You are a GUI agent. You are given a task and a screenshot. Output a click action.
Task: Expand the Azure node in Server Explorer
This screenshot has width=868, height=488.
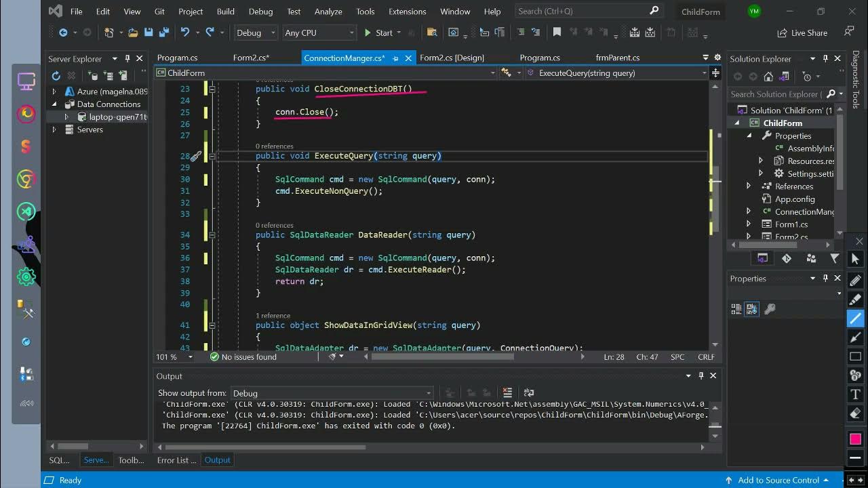tap(54, 91)
